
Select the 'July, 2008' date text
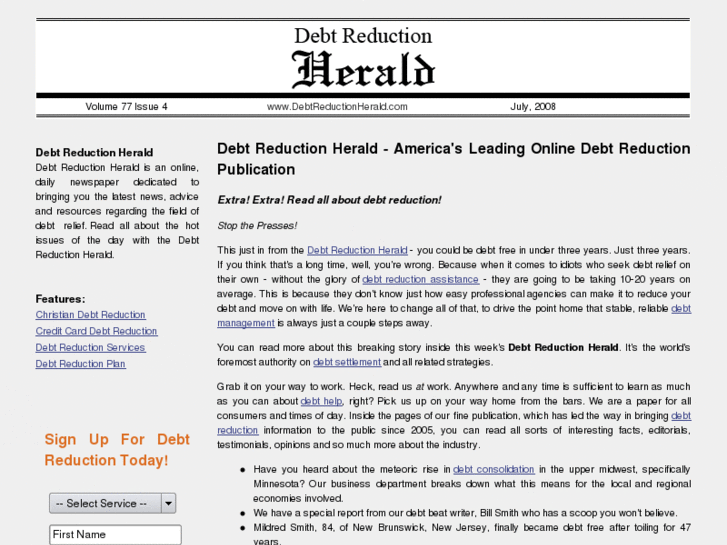(533, 107)
